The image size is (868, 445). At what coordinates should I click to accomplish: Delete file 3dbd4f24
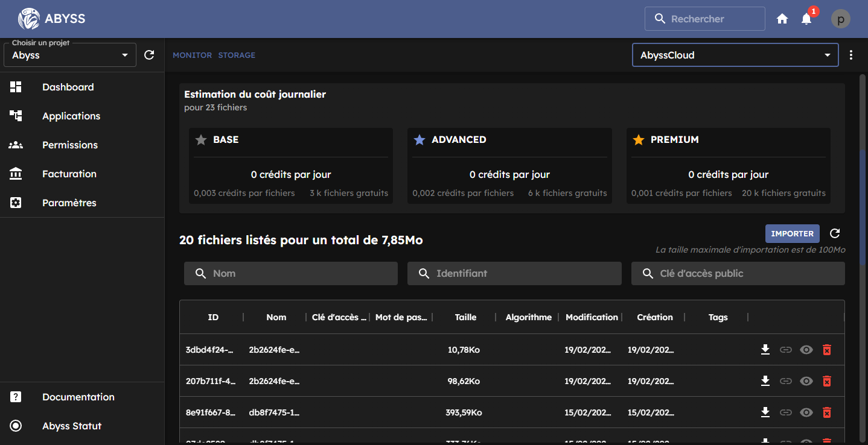[x=827, y=350]
